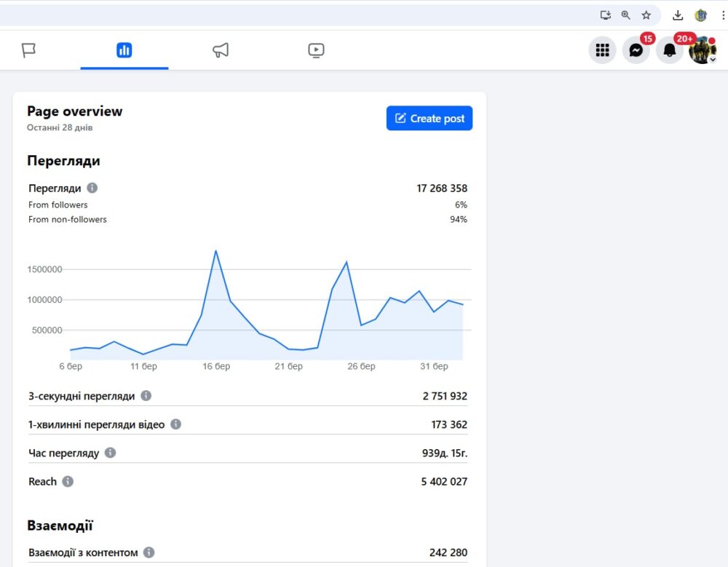This screenshot has height=567, width=728.
Task: Switch to the megaphone Ads tab
Action: click(221, 50)
